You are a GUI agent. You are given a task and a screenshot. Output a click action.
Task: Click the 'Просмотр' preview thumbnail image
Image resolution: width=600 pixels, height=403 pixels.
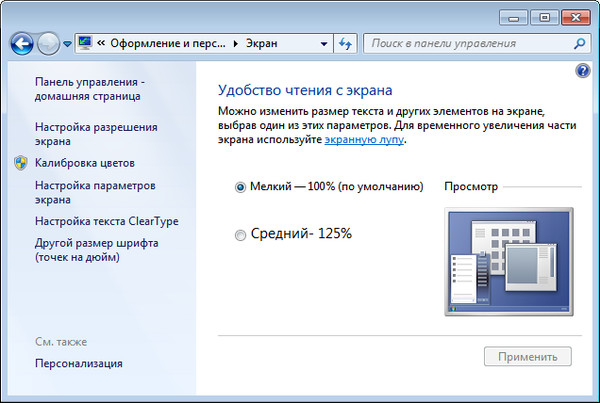509,262
